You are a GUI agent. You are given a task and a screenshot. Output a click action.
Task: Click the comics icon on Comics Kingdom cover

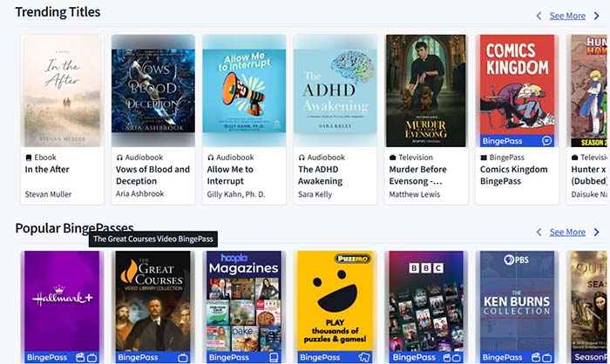tap(546, 141)
